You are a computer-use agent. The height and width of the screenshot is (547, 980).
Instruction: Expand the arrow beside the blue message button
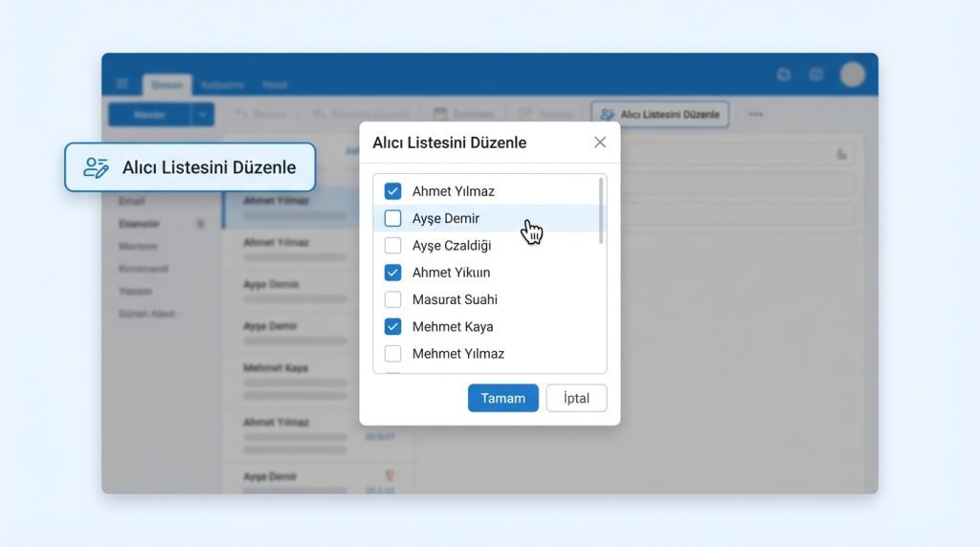click(203, 115)
